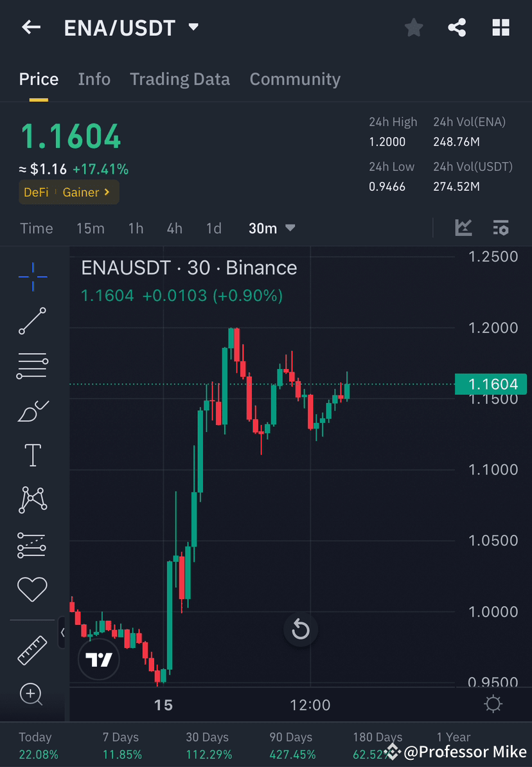
Task: Open the ENA/USDT pair selector dropdown arrow
Action: 193,26
